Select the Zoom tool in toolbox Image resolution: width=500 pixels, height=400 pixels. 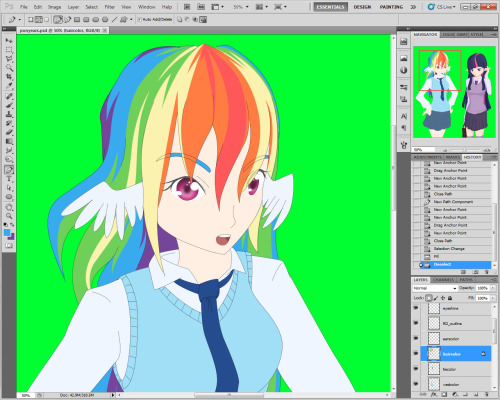(x=9, y=216)
